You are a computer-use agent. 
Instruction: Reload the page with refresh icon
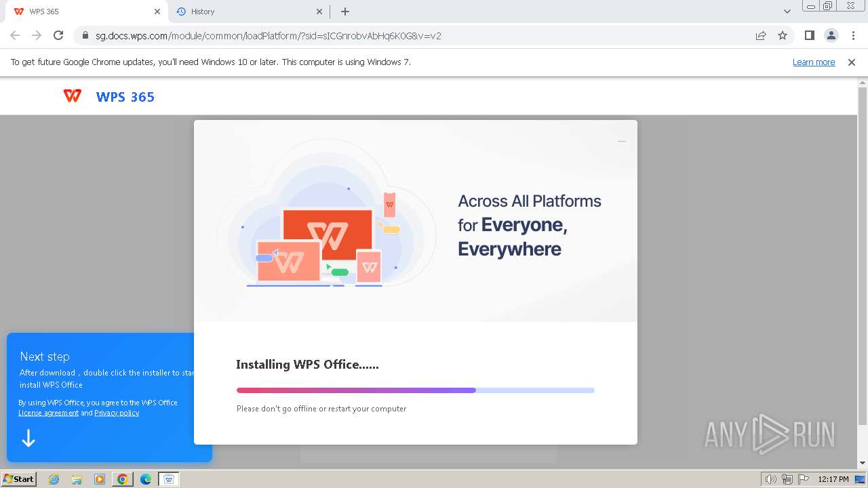pos(58,35)
